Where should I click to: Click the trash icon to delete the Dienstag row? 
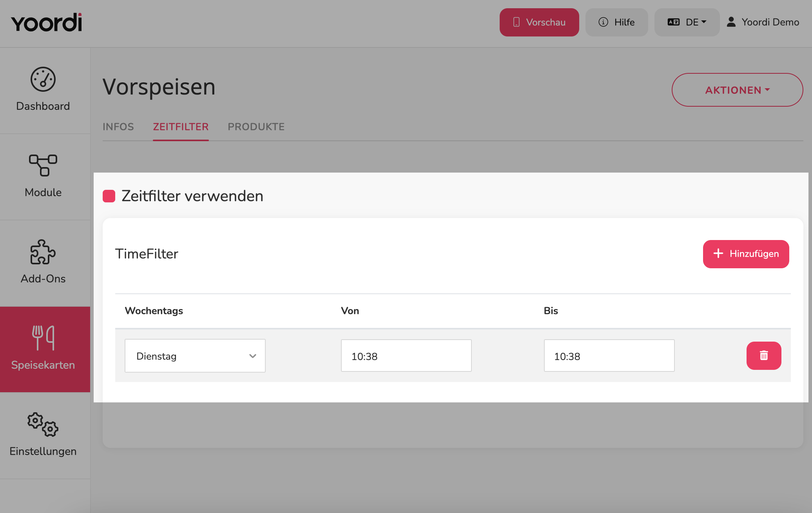pos(764,356)
